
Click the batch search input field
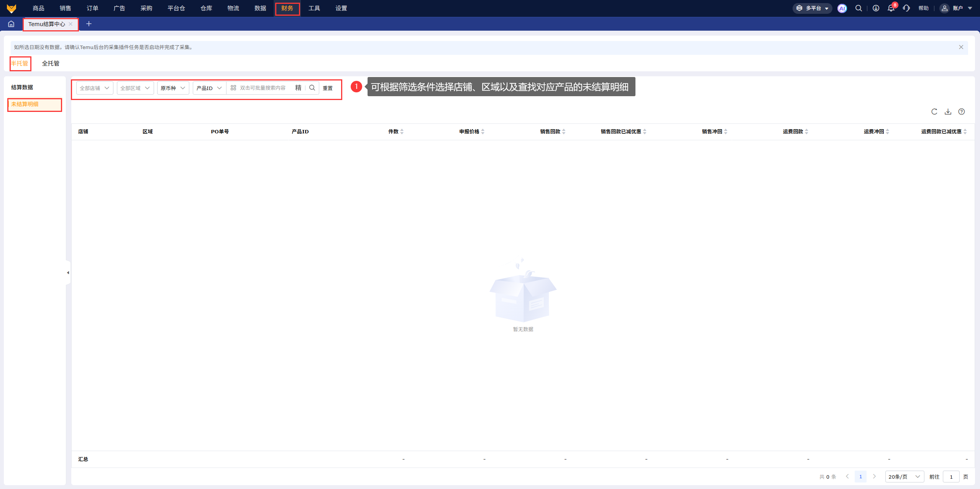tap(263, 88)
